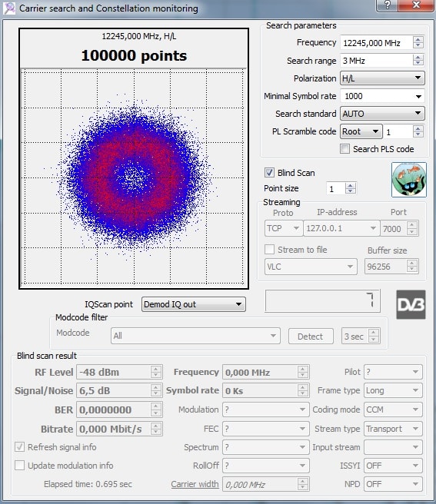
Task: Open the Polarization H/L dropdown
Action: 382,78
